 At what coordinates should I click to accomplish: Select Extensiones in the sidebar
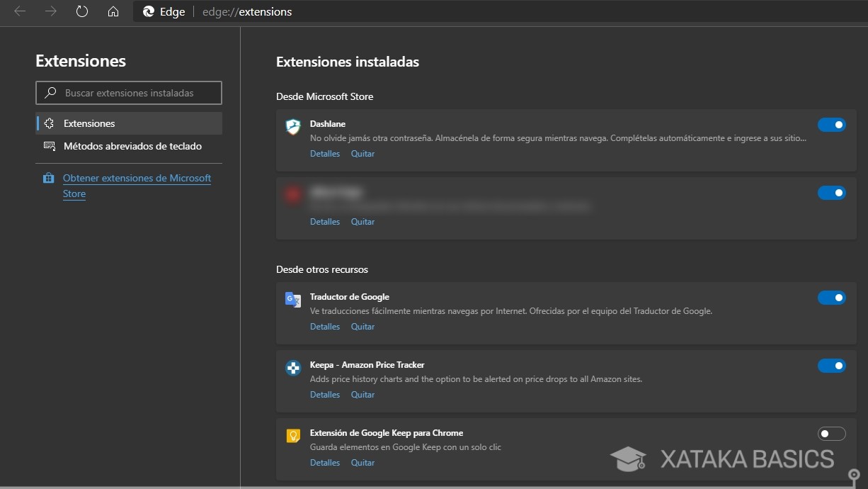tap(89, 123)
